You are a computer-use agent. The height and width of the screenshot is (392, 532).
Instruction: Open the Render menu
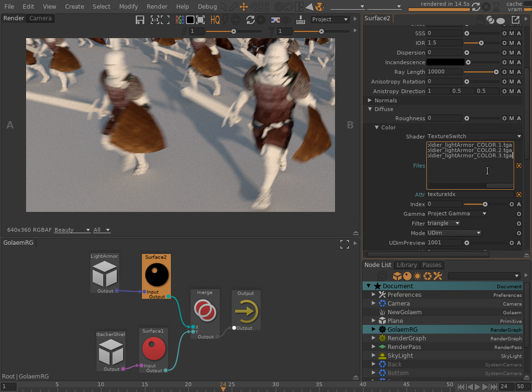pos(157,7)
